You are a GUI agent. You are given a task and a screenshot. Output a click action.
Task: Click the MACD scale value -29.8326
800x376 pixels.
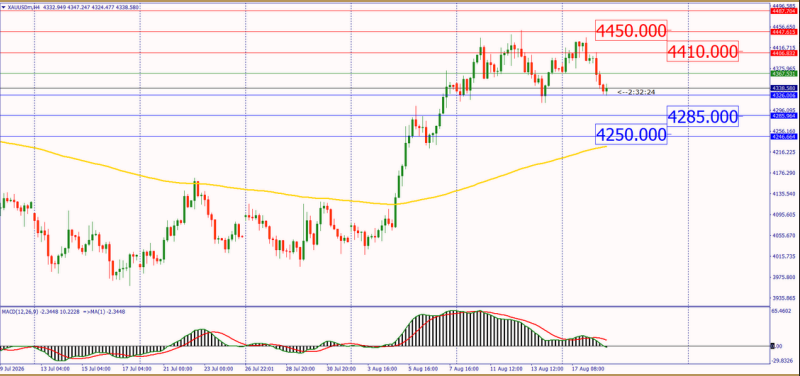point(783,360)
